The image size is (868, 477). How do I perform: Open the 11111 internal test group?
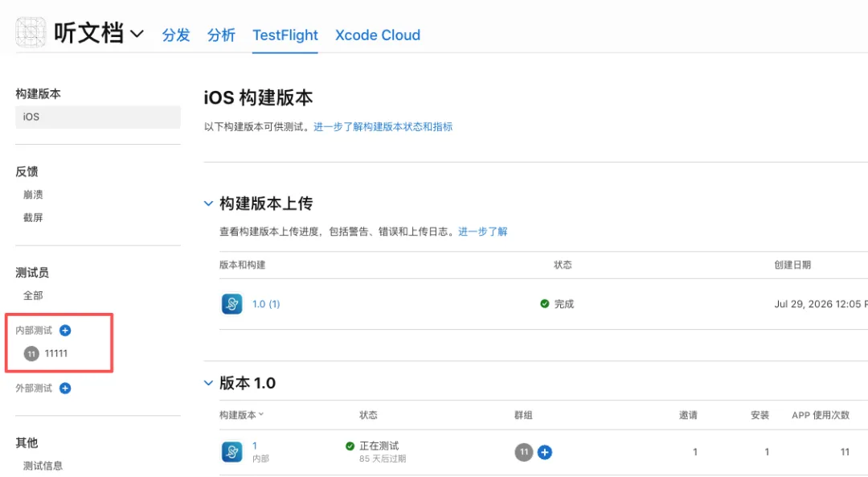pyautogui.click(x=56, y=353)
